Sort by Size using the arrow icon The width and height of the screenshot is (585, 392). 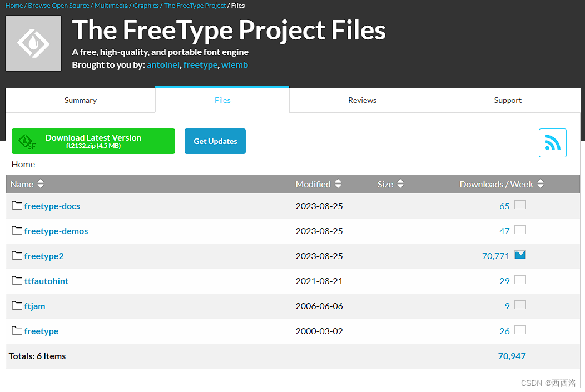coord(400,184)
